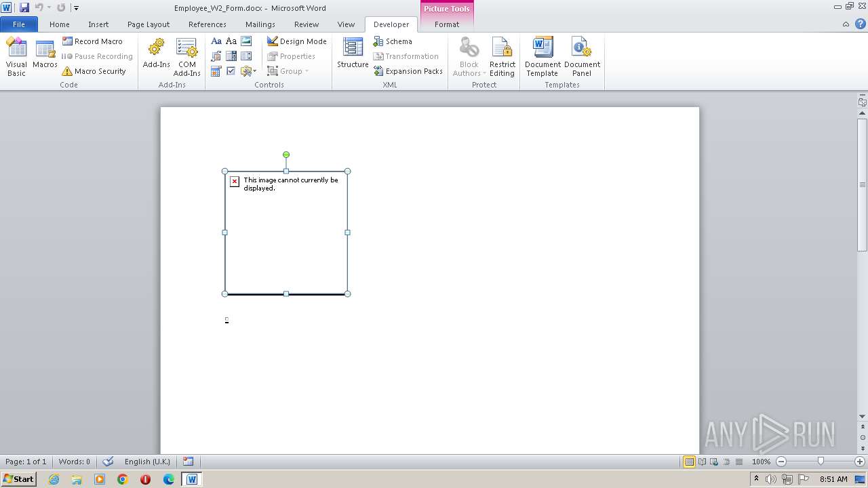
Task: Click Select Browse Object button
Action: [863, 438]
